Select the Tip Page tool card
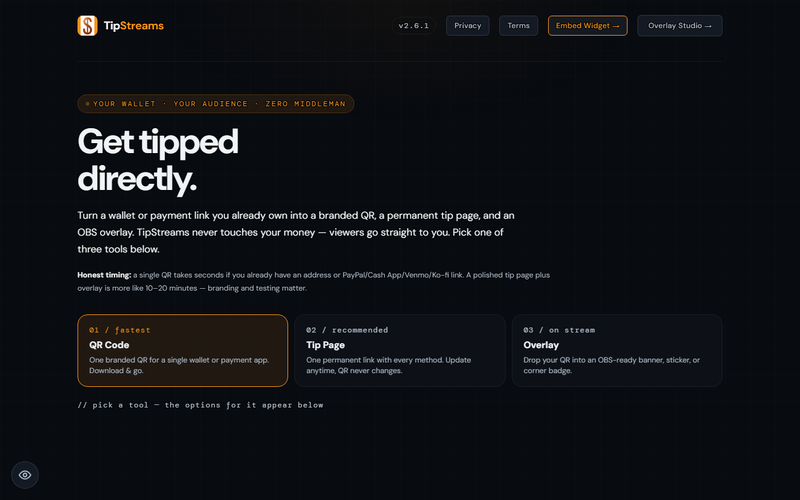Viewport: 800px width, 500px height. 400,351
